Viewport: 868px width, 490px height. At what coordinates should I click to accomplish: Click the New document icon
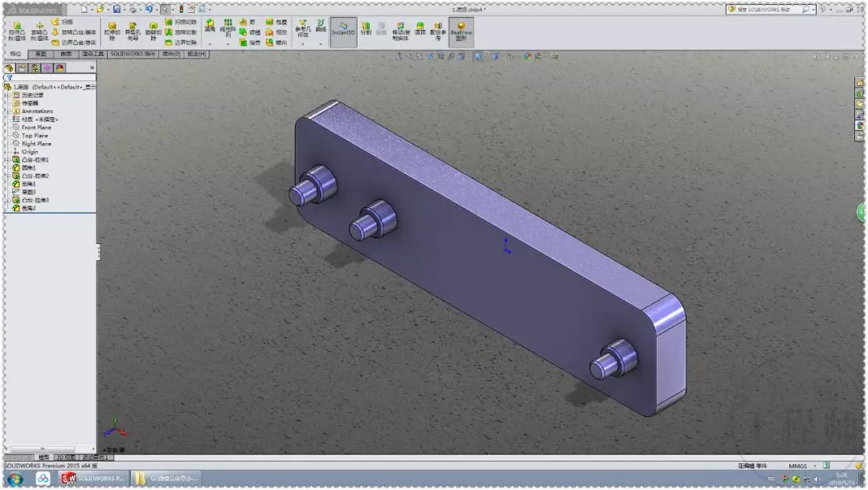[x=84, y=10]
